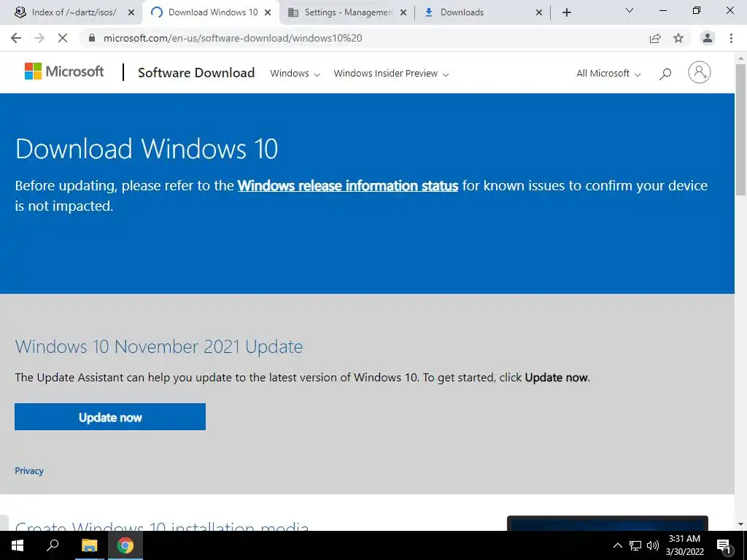Screen dimensions: 747x560
Task: Switch to the Downloads tab
Action: point(481,12)
